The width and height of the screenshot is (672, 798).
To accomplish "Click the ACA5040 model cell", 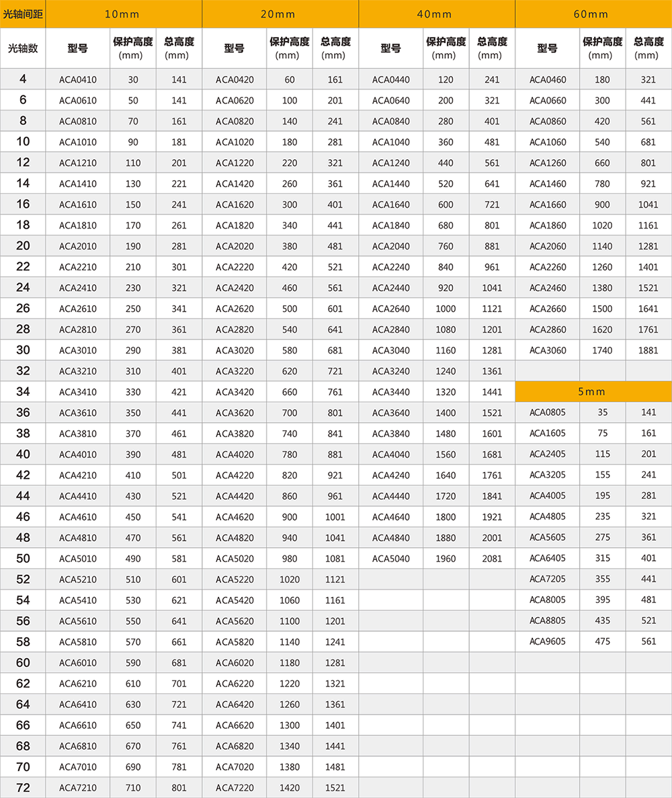I will [x=390, y=559].
